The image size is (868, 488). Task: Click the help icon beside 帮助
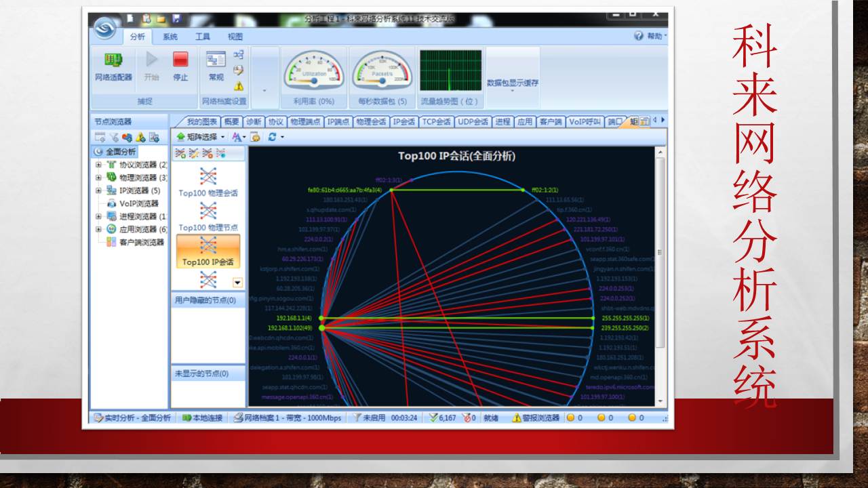pyautogui.click(x=638, y=36)
